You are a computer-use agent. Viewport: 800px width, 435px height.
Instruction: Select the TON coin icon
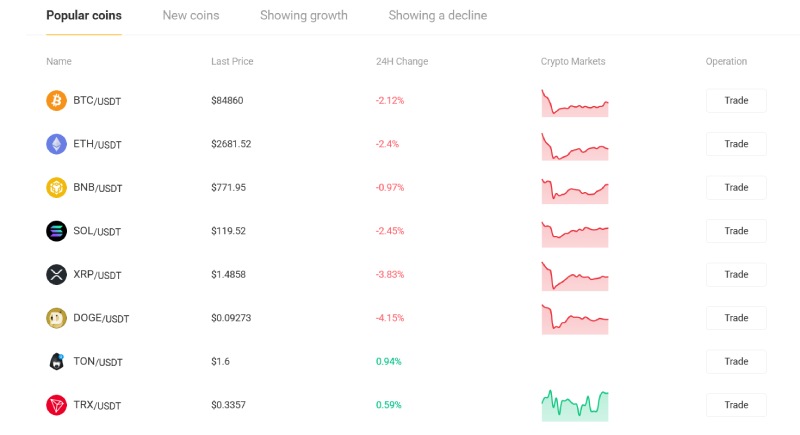pyautogui.click(x=57, y=362)
